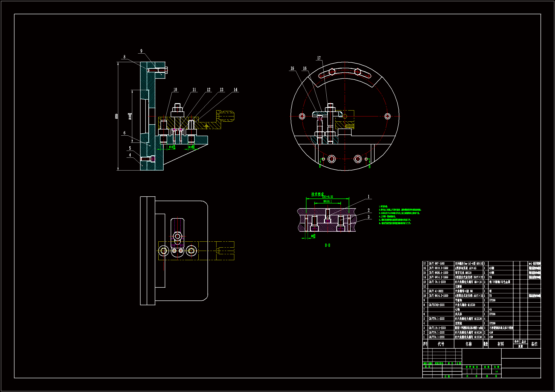Click the green 技术要求 heading text

317,194
